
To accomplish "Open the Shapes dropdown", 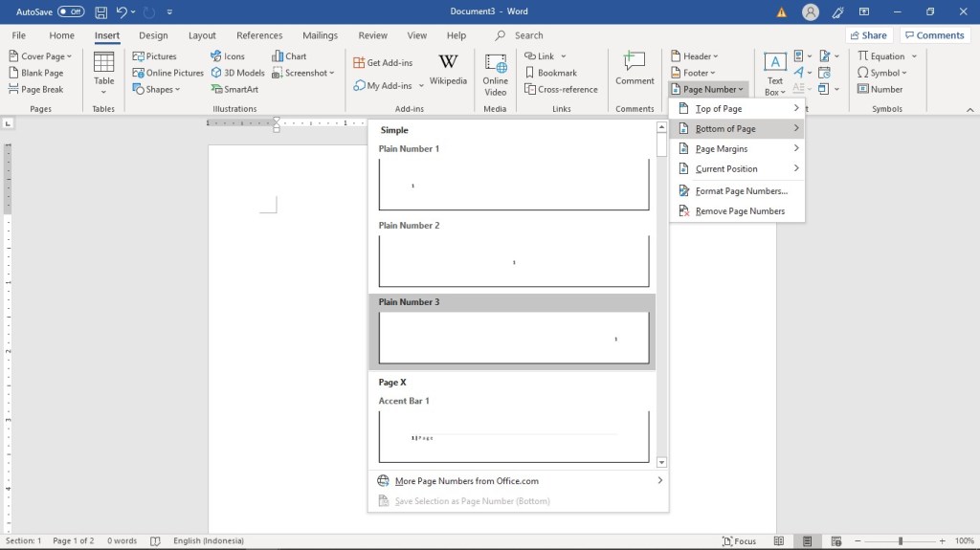I will point(159,89).
